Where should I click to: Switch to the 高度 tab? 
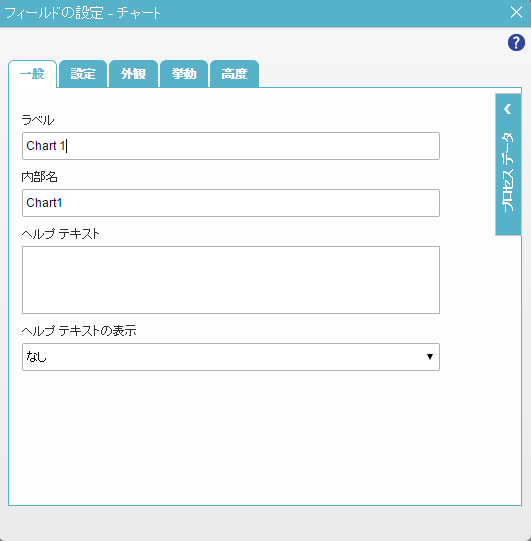tap(234, 74)
